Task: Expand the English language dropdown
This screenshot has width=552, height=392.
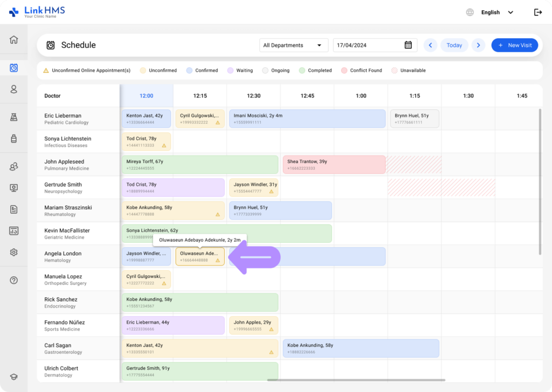Action: tap(498, 12)
